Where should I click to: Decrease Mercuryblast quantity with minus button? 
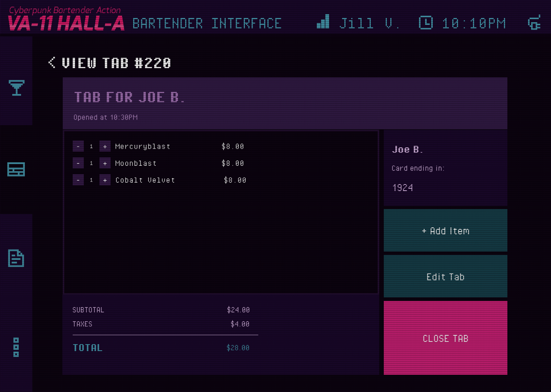78,146
